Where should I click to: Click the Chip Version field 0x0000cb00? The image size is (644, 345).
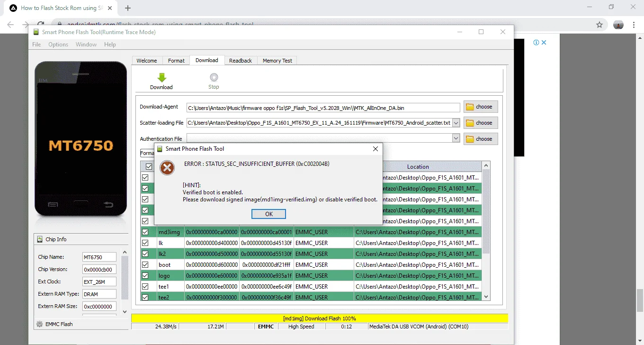99,269
